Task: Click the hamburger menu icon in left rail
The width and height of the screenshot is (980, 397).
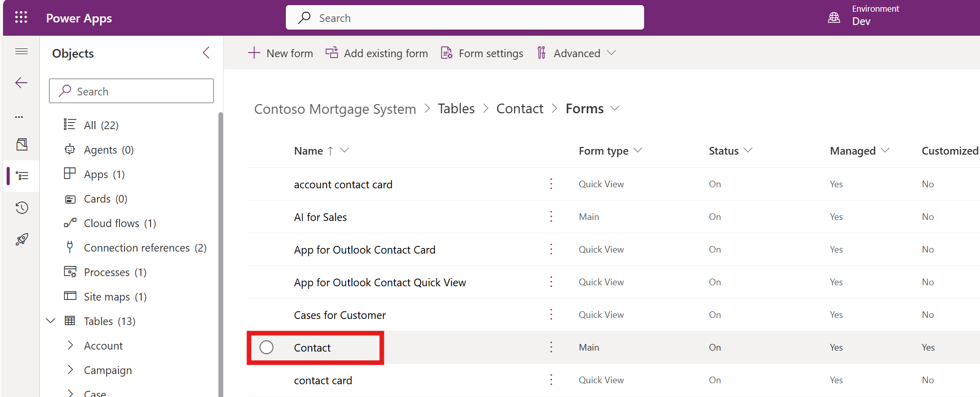Action: [x=21, y=52]
